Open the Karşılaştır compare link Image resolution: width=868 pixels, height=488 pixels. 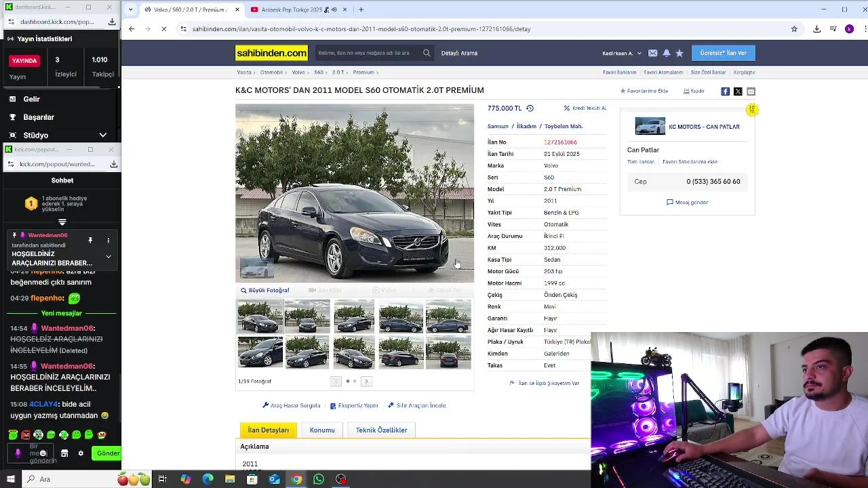point(744,72)
